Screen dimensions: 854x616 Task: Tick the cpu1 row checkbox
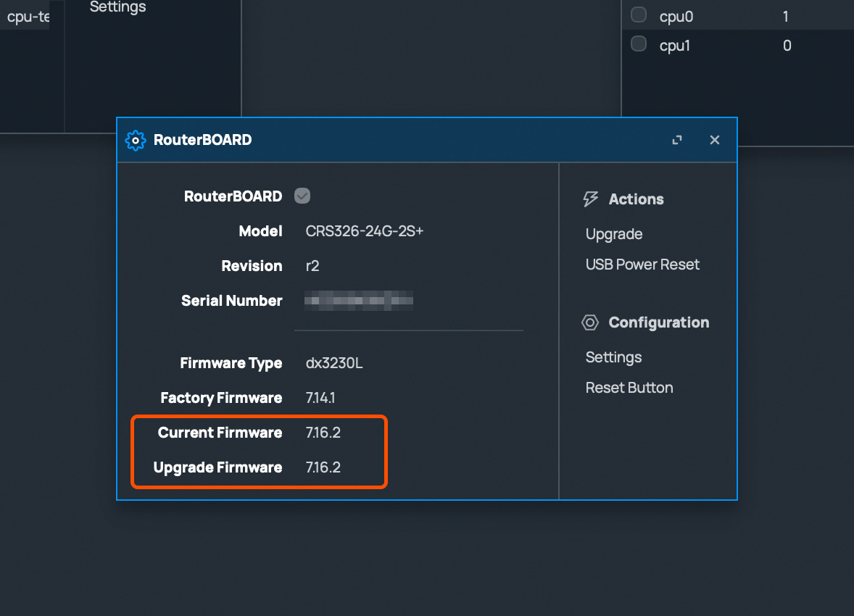638,43
